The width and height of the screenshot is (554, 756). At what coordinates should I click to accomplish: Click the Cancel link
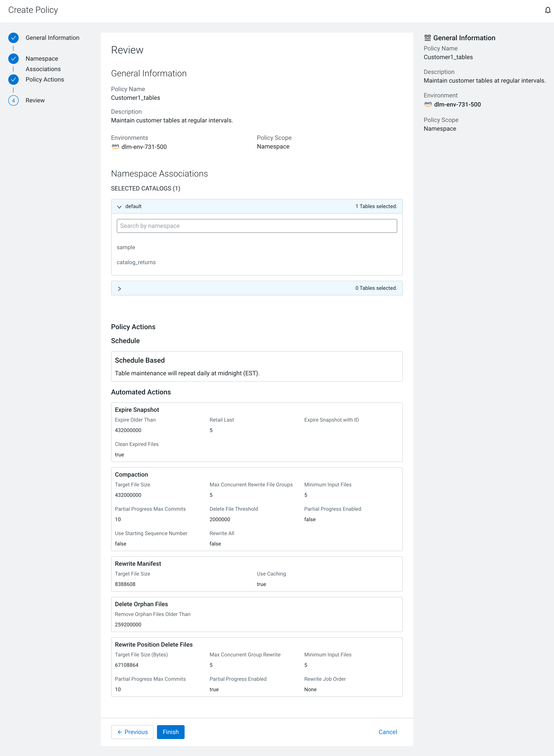tap(388, 732)
